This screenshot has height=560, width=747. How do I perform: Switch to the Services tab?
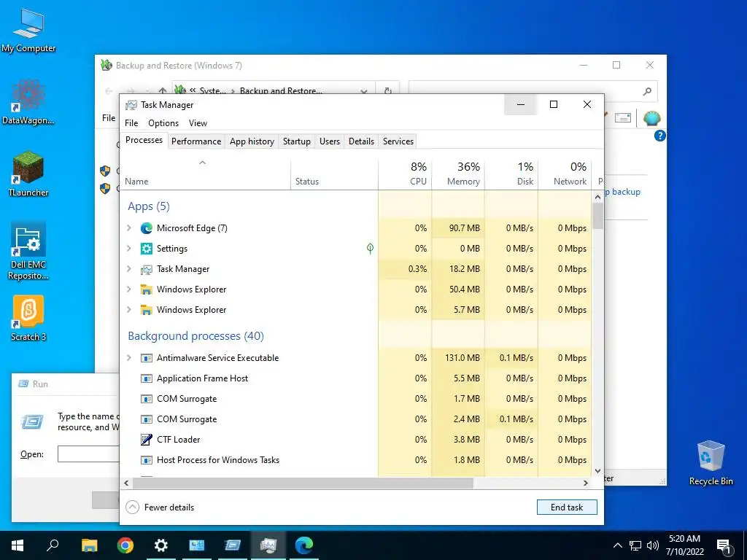[x=398, y=141]
